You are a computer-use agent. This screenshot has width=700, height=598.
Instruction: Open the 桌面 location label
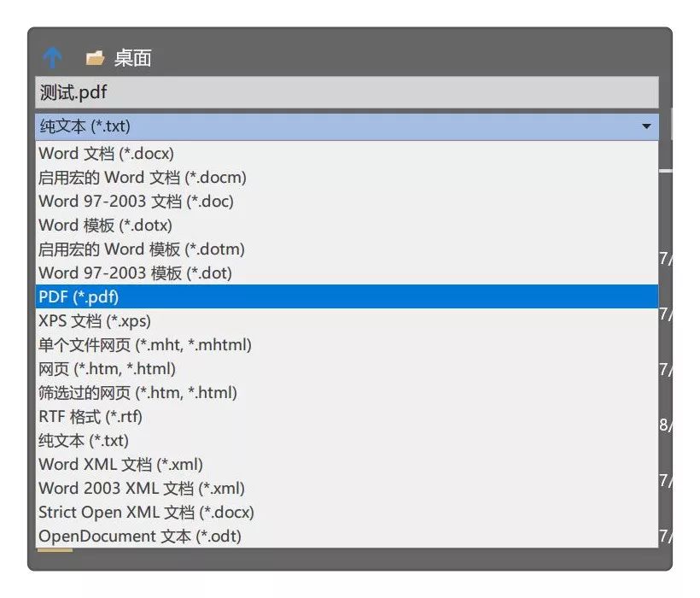132,58
